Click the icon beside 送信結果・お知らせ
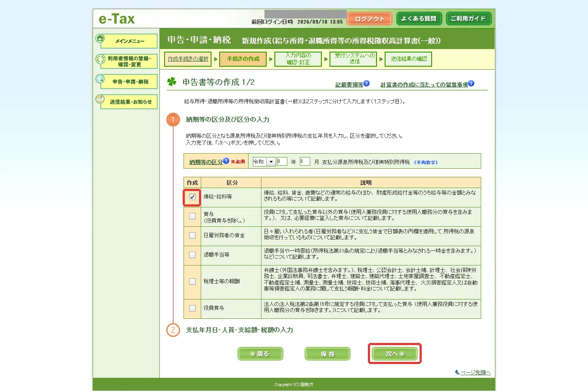This screenshot has height=392, width=588. [x=100, y=99]
